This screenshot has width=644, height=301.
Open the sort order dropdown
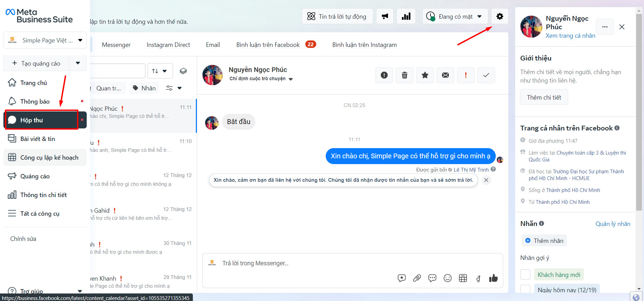point(160,71)
